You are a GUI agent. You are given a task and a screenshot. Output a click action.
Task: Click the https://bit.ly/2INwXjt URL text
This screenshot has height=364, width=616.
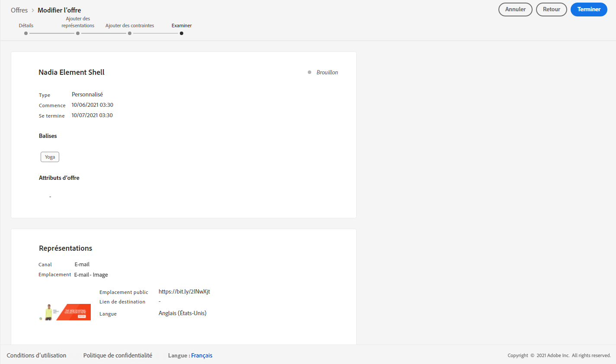coord(184,291)
